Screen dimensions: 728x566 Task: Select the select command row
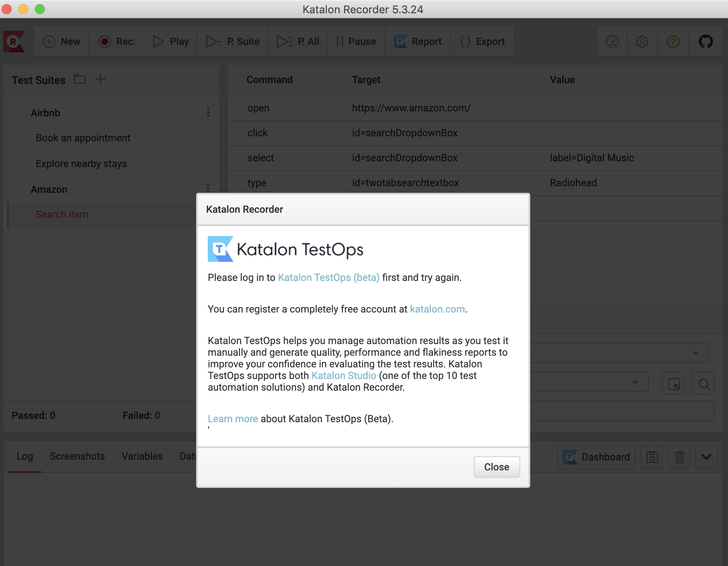(x=475, y=158)
